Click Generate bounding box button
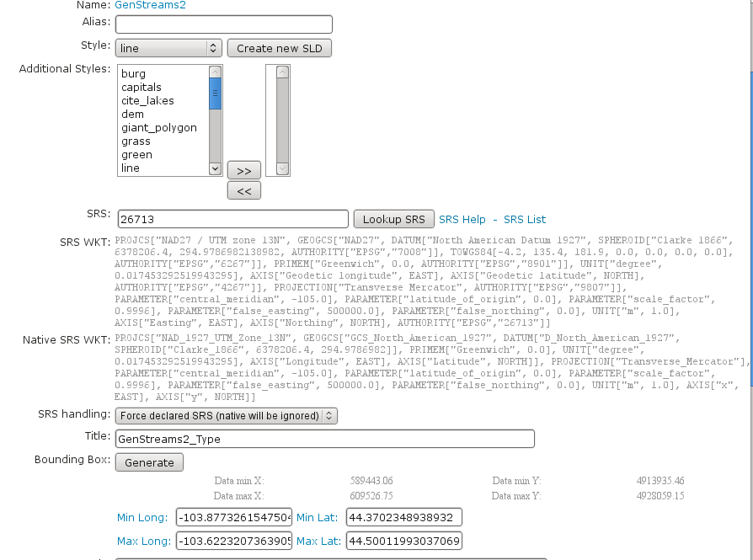This screenshot has width=753, height=560. 149,462
